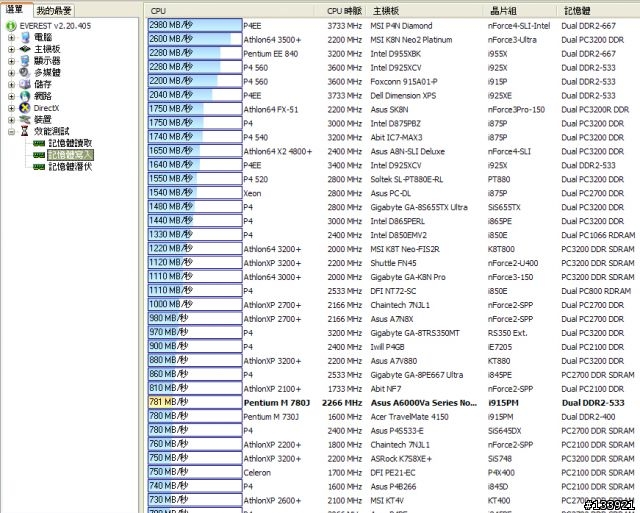Select the 記憶體寫入 benchmark item
This screenshot has height=513, width=640.
[71, 155]
